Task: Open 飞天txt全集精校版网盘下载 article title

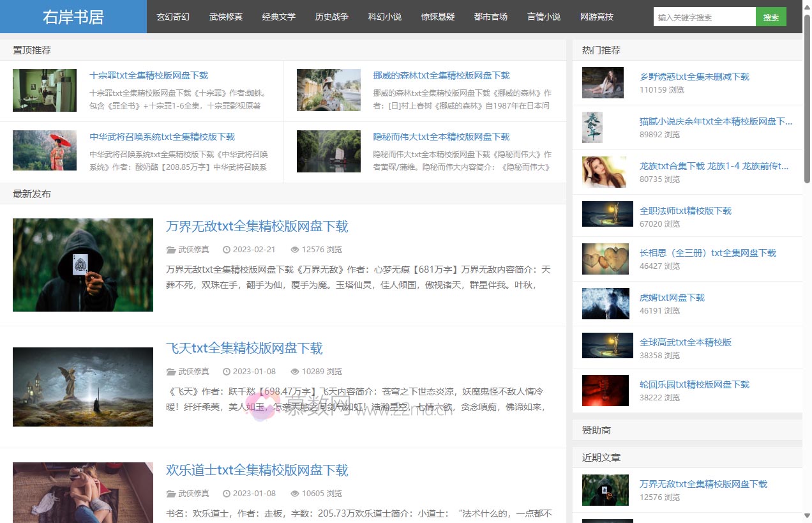Action: (x=244, y=348)
